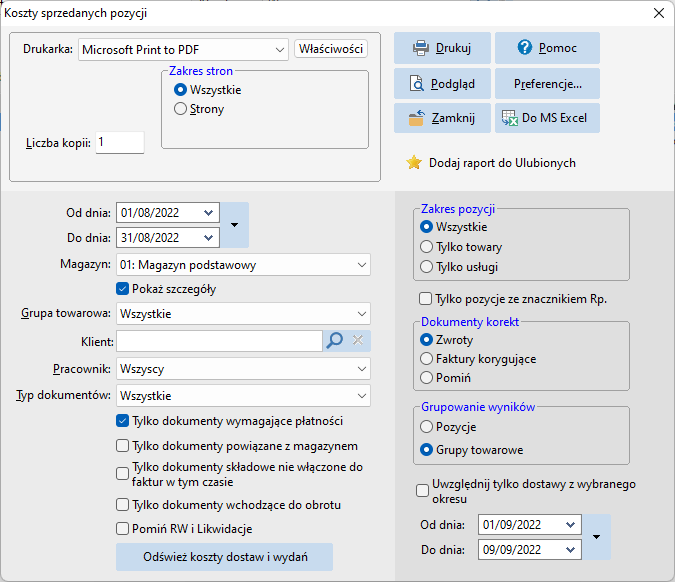Click the Liczba kopii input field

(120, 142)
